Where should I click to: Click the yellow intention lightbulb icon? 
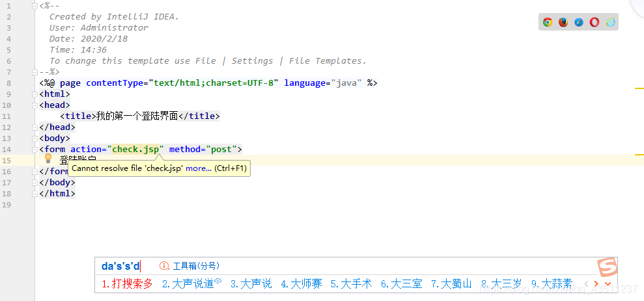point(48,158)
